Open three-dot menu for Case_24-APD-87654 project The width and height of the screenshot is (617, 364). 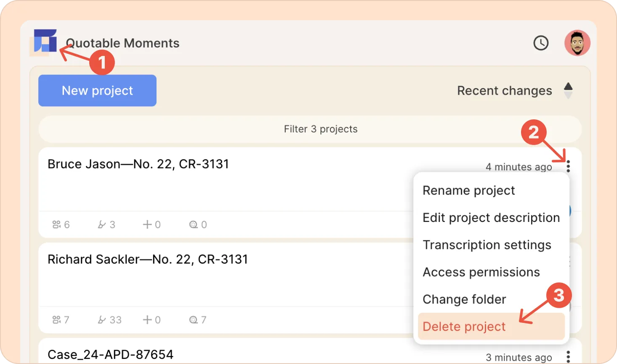(x=568, y=357)
